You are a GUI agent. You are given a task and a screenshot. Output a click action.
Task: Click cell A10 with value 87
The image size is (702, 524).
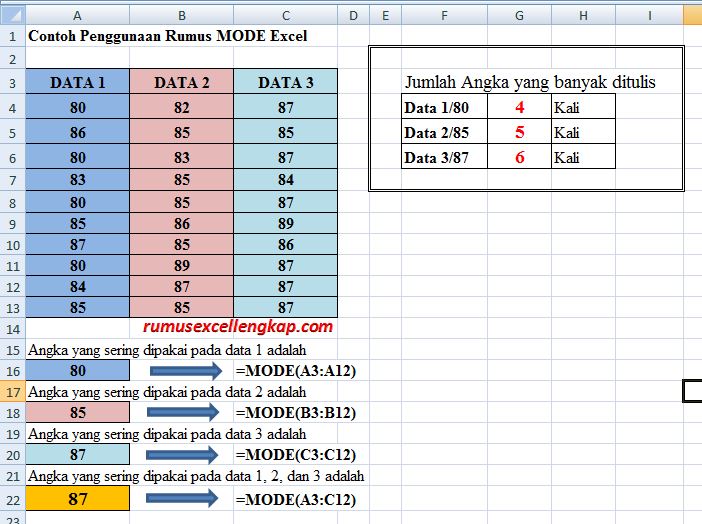tap(77, 245)
